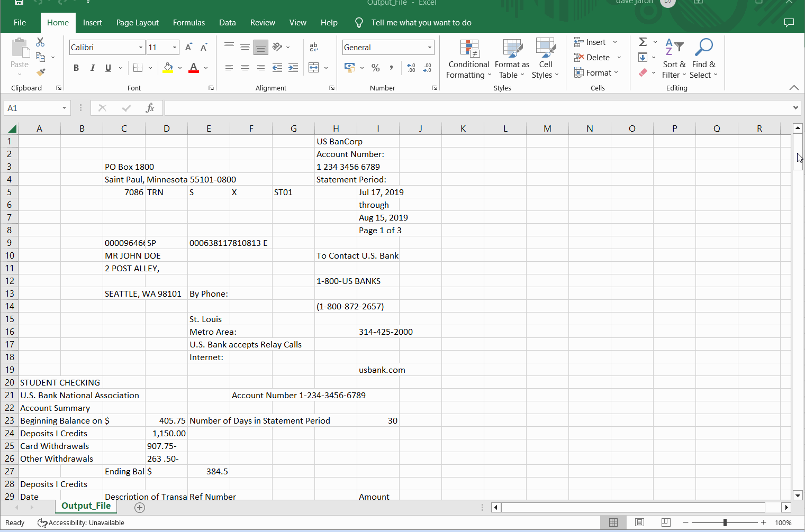Viewport: 805px width, 532px height.
Task: Open the Calibri font name dropdown
Action: tap(141, 48)
